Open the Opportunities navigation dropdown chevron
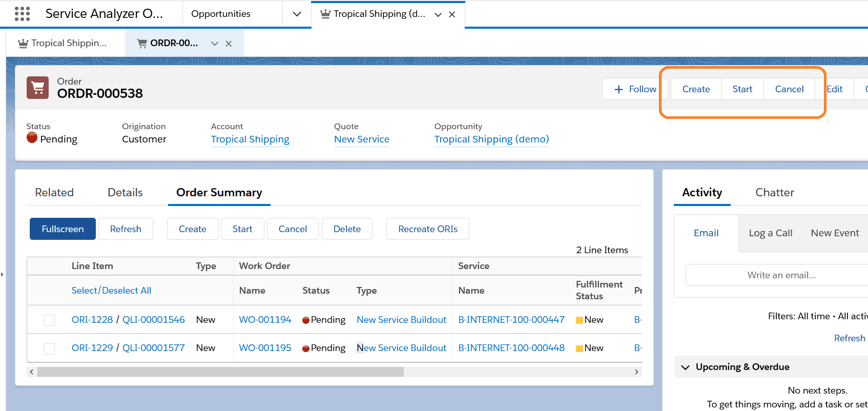Screen dimensions: 868x411 coord(297,14)
